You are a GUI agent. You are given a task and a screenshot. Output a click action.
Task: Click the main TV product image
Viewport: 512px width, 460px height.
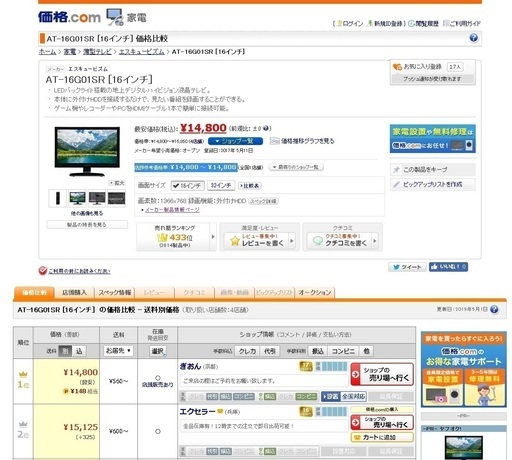point(87,151)
